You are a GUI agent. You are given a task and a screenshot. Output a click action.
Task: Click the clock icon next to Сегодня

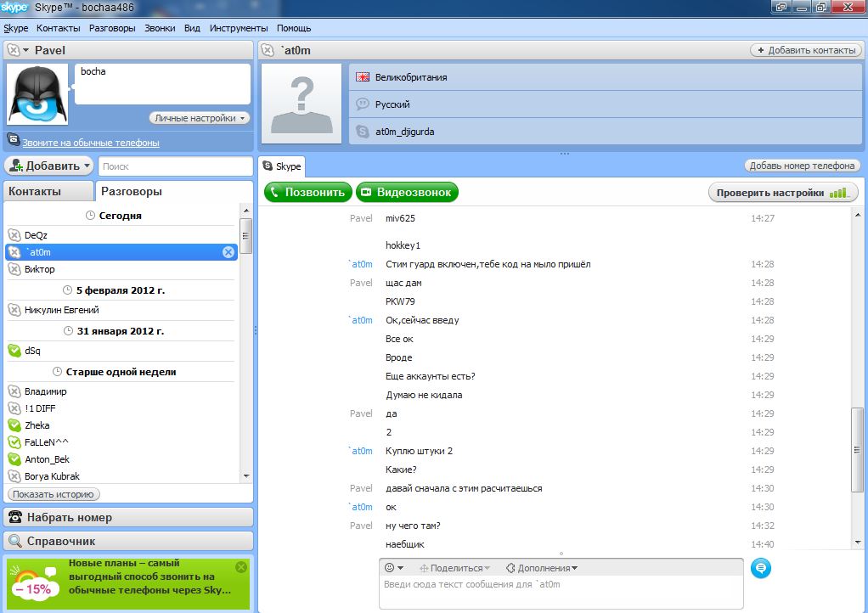(90, 215)
